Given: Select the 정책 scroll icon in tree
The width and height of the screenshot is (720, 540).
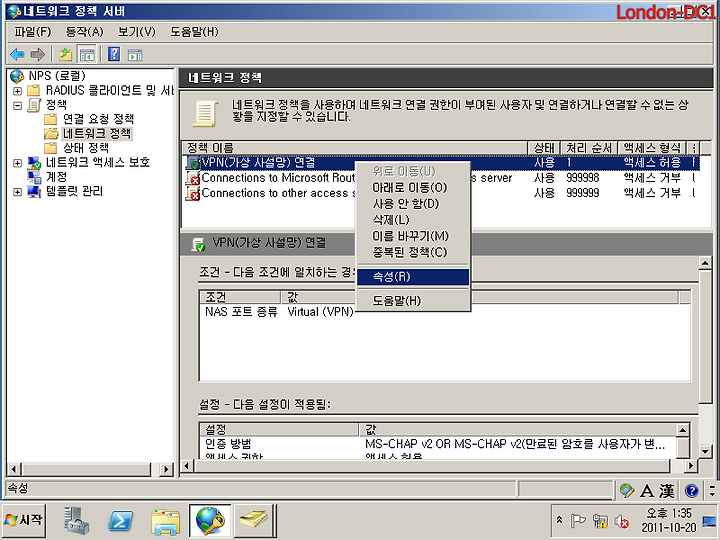Looking at the screenshot, I should 34,105.
